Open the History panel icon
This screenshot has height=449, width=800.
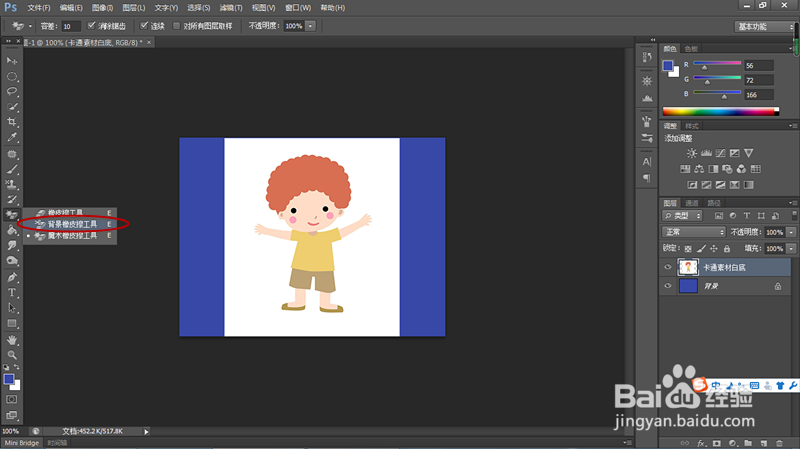pyautogui.click(x=647, y=57)
